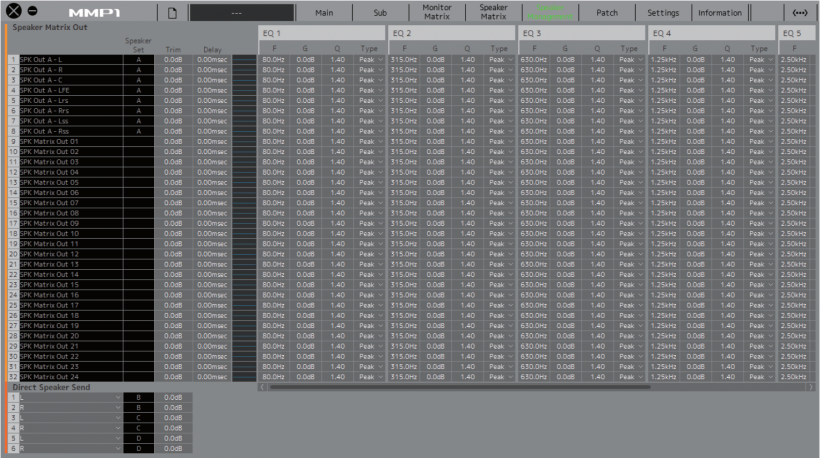Switch to the Monitor Matrix tab

[437, 13]
